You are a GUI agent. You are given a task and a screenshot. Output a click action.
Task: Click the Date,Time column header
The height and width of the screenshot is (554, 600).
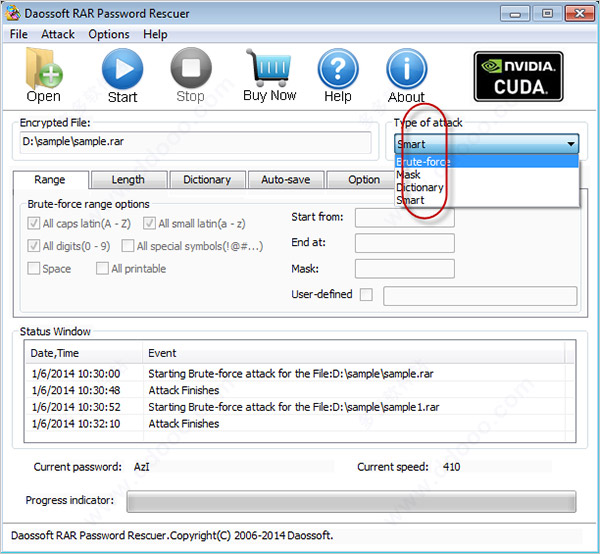[x=84, y=353]
